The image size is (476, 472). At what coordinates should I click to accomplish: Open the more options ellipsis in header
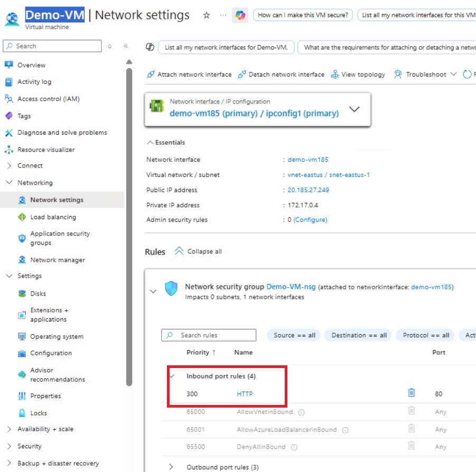223,15
